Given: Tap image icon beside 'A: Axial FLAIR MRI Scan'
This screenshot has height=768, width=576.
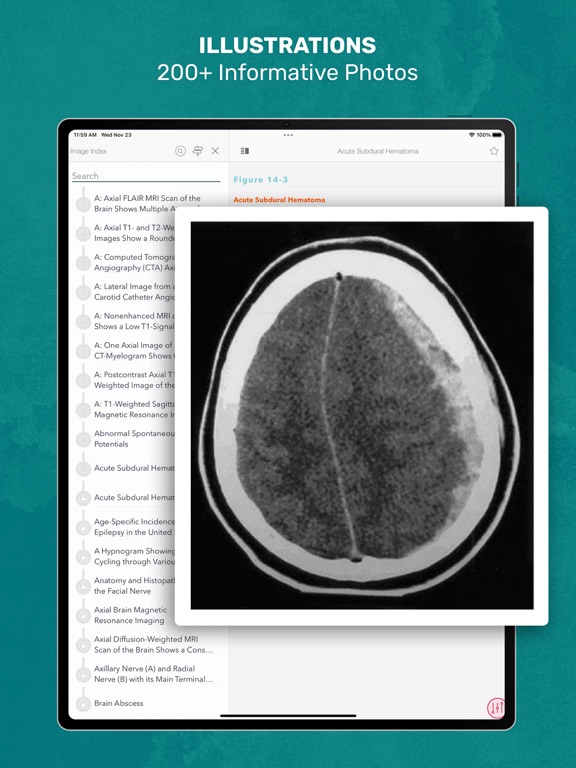Looking at the screenshot, I should 83,204.
